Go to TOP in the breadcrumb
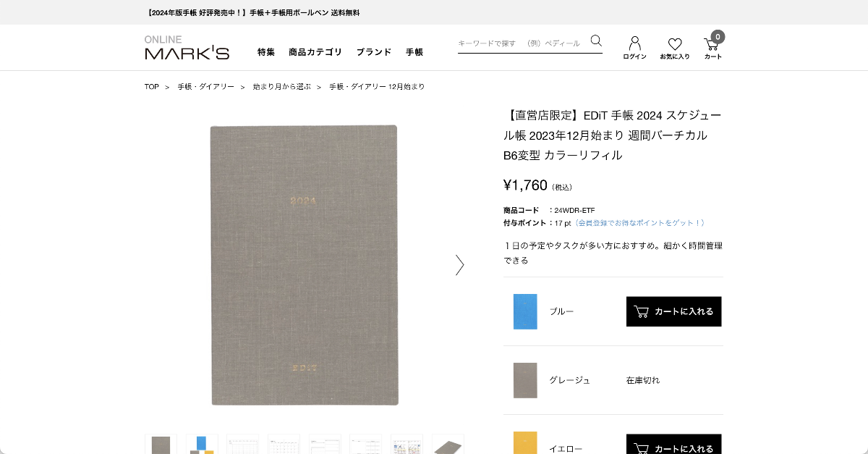This screenshot has height=454, width=868. [x=151, y=87]
